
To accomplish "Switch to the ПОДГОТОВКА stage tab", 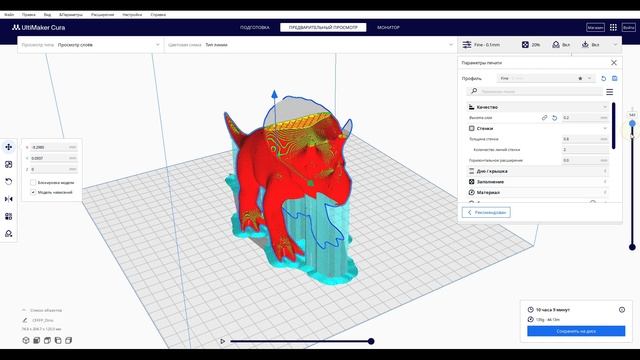I will 255,27.
